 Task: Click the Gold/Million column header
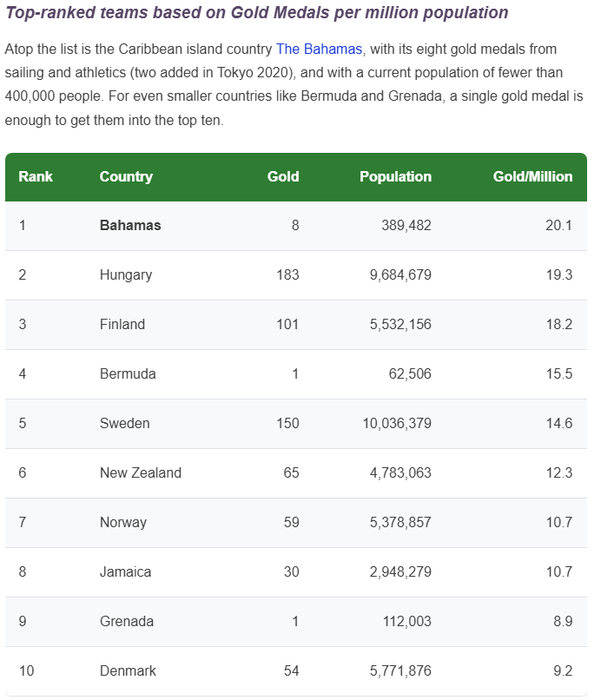tap(532, 176)
